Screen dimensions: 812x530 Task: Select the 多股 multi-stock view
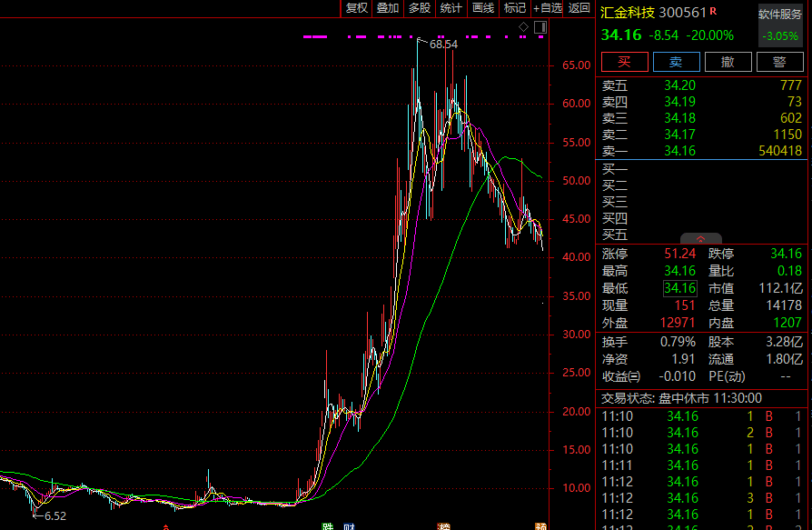pyautogui.click(x=420, y=8)
